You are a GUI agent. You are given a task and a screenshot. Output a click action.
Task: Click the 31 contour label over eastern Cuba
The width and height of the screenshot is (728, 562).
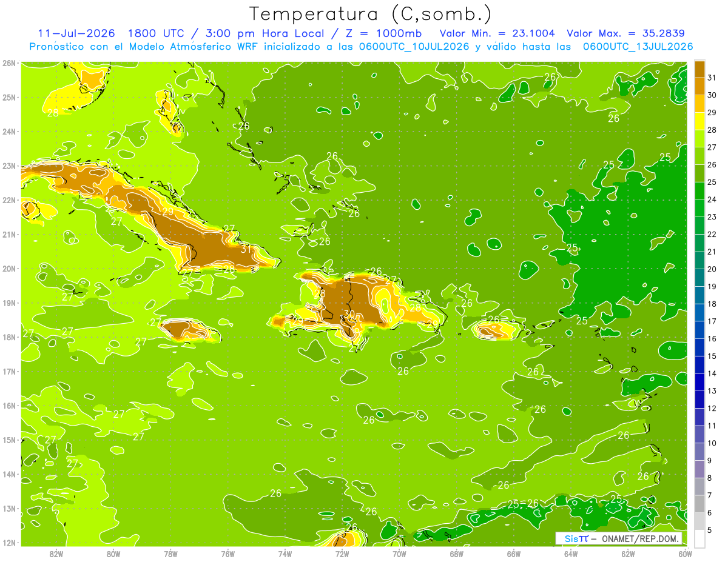pyautogui.click(x=246, y=249)
